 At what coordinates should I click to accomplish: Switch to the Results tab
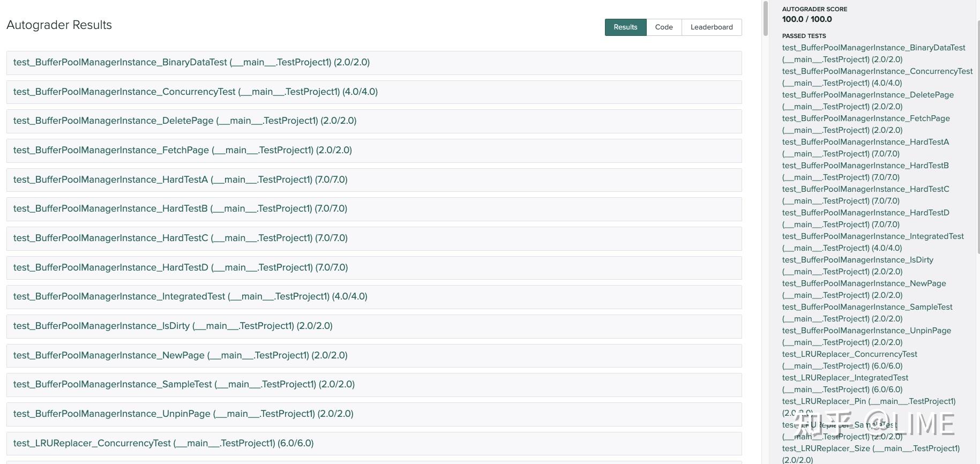[x=625, y=27]
